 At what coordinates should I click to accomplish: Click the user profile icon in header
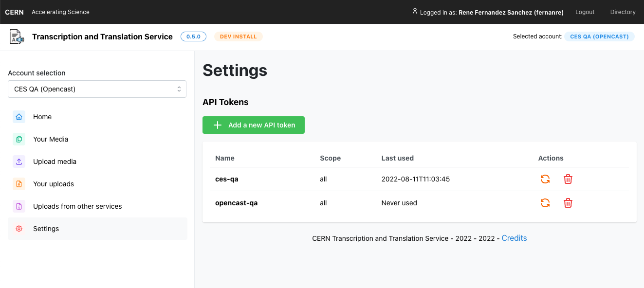tap(415, 11)
